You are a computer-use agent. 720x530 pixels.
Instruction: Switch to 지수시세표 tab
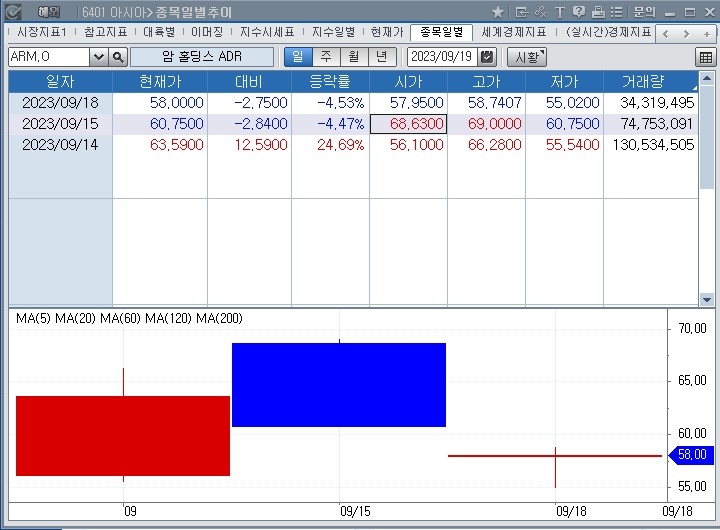267,32
